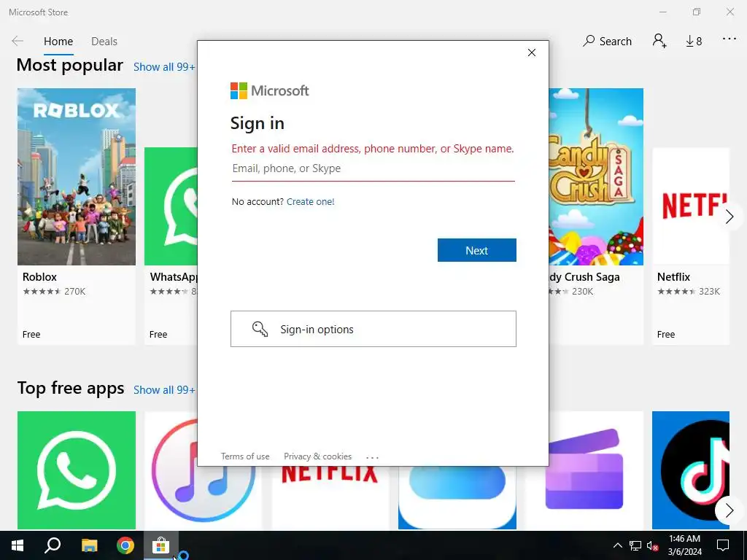Open Terms of use link

tap(245, 456)
